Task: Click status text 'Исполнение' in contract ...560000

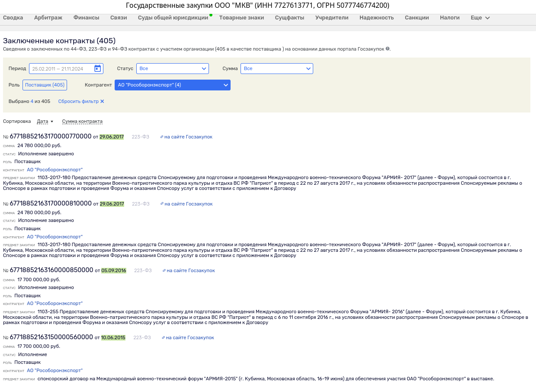Action: coord(32,354)
